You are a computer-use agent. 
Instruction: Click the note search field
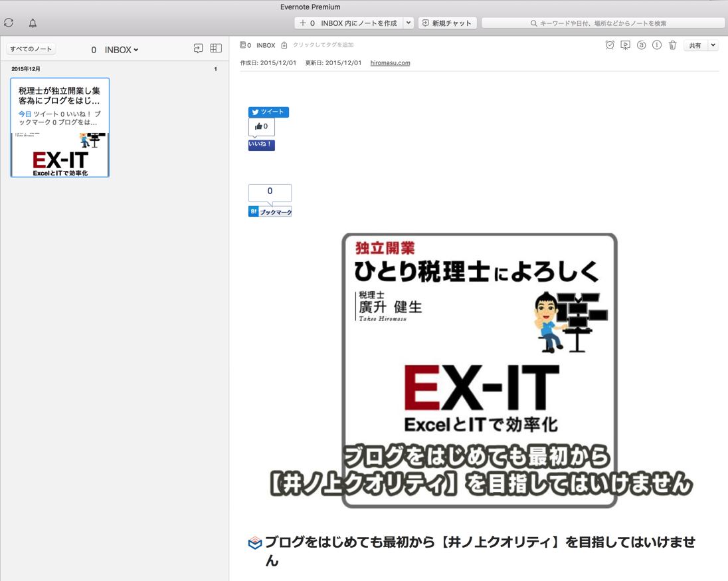pyautogui.click(x=603, y=23)
